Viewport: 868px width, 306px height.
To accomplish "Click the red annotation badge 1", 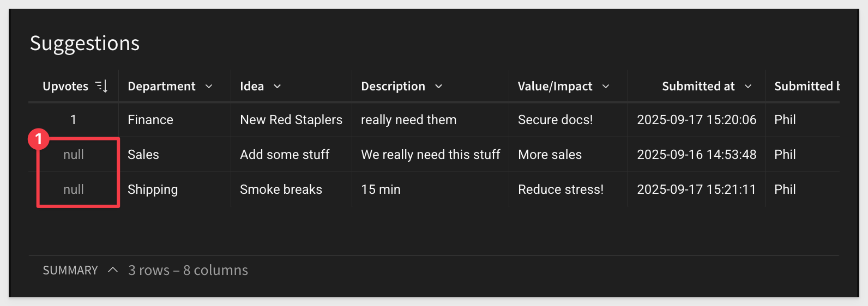I will pos(39,139).
